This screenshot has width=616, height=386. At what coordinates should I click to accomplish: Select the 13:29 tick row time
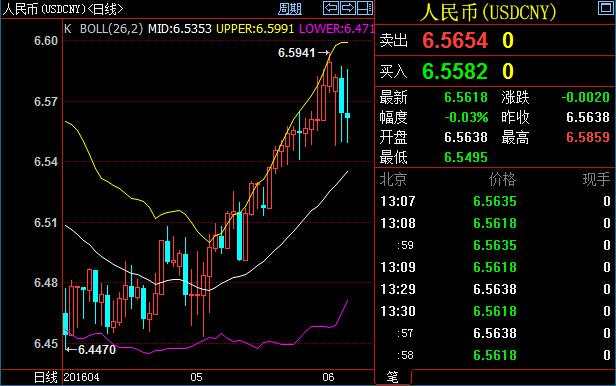pos(398,289)
